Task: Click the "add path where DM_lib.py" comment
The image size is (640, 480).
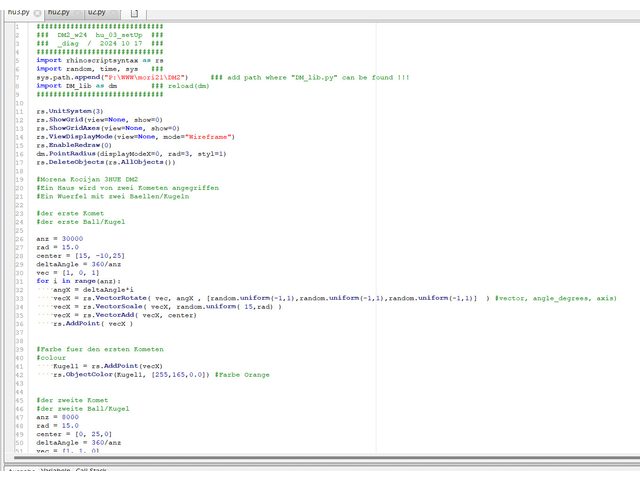Action: [310, 78]
